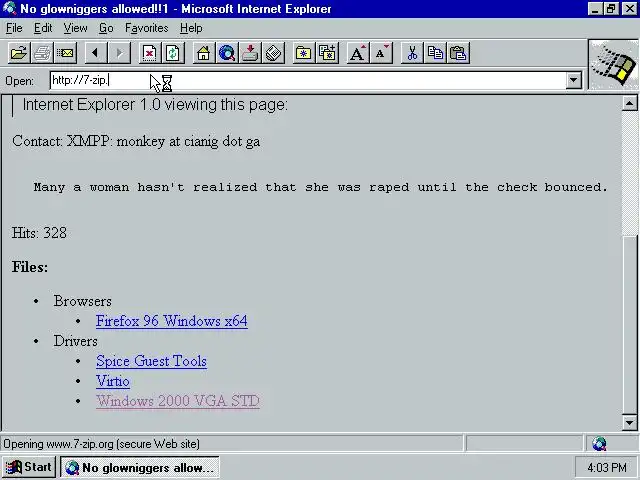Click the Cut scissors icon
This screenshot has width=640, height=480.
(x=412, y=53)
